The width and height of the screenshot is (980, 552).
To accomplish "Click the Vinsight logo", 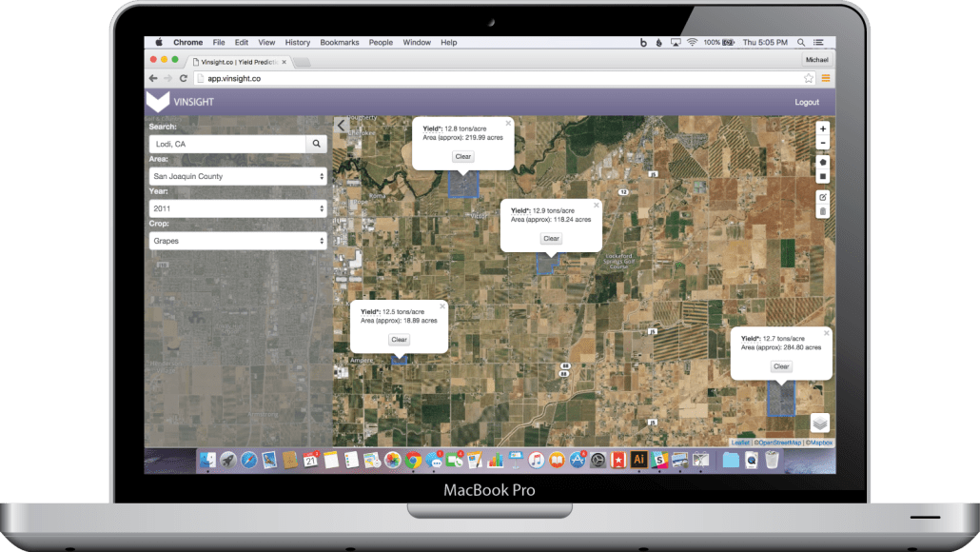I will [181, 101].
